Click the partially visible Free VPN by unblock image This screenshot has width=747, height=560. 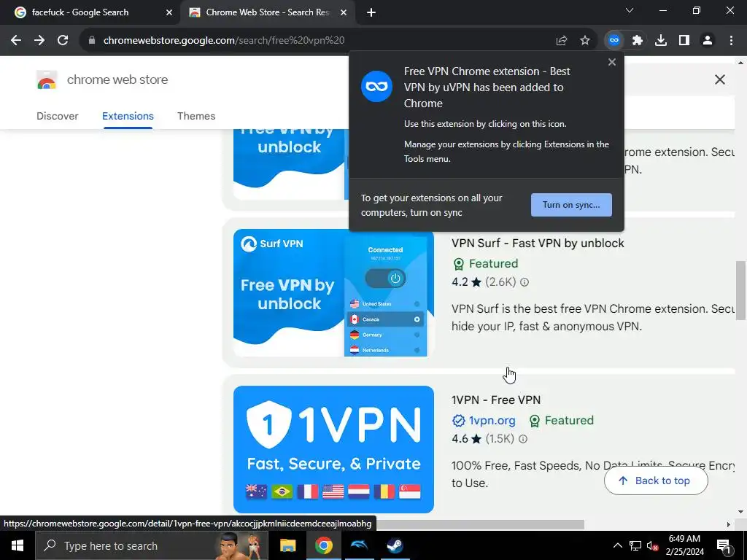tap(290, 164)
